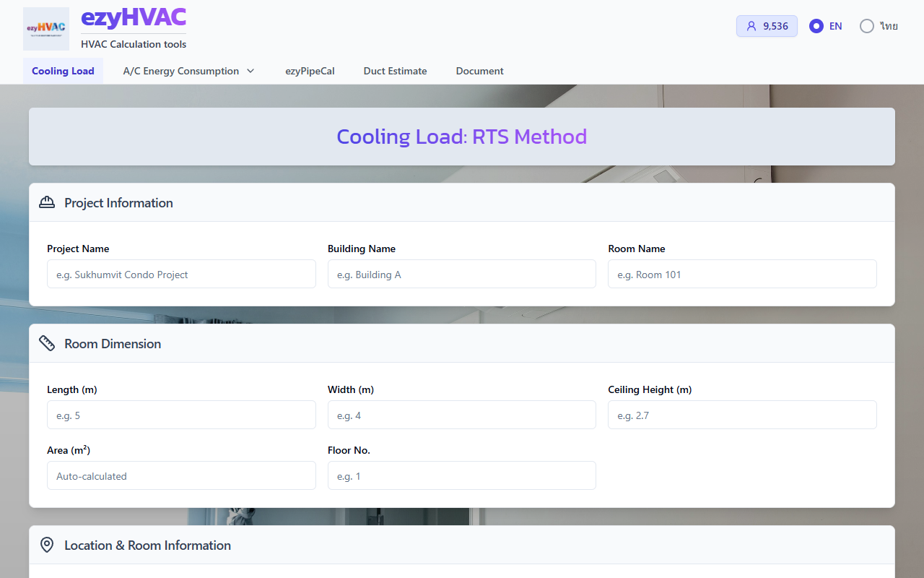924x578 pixels.
Task: Click the ruler Room Dimension icon
Action: click(x=47, y=344)
